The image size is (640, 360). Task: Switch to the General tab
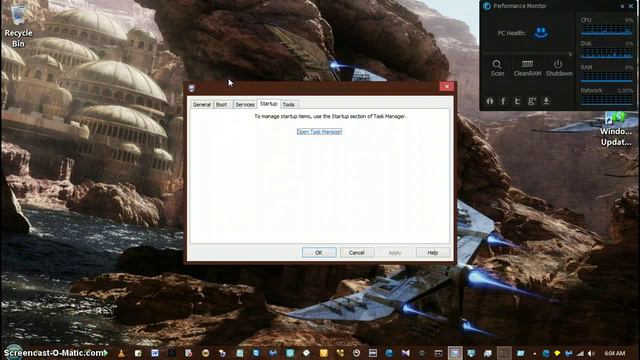202,104
